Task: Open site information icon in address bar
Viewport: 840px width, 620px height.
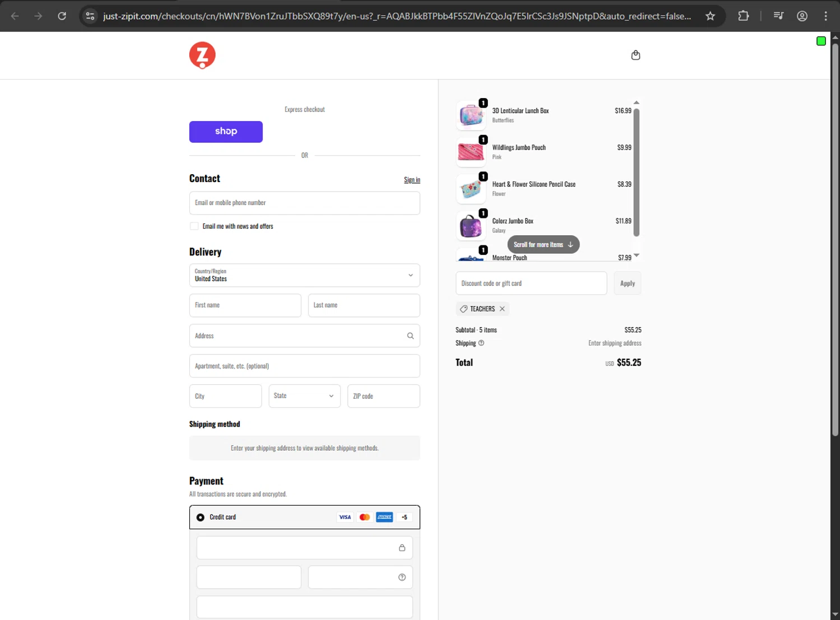Action: coord(90,16)
